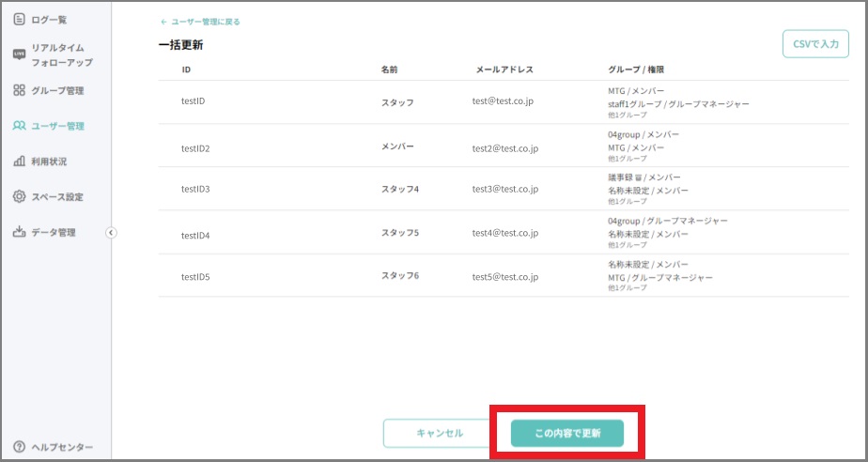This screenshot has height=462, width=868.
Task: Click 04group / メンバー in testID2 row
Action: pos(643,134)
